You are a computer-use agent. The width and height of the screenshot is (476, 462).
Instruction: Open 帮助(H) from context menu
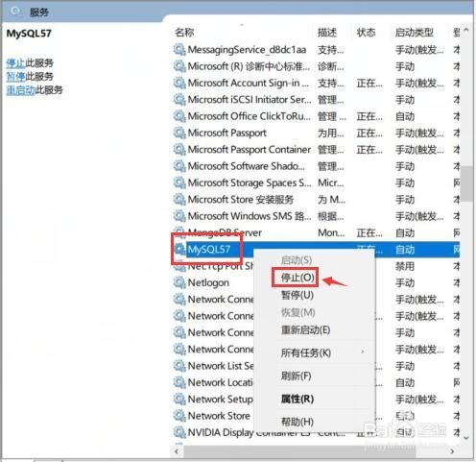click(297, 422)
